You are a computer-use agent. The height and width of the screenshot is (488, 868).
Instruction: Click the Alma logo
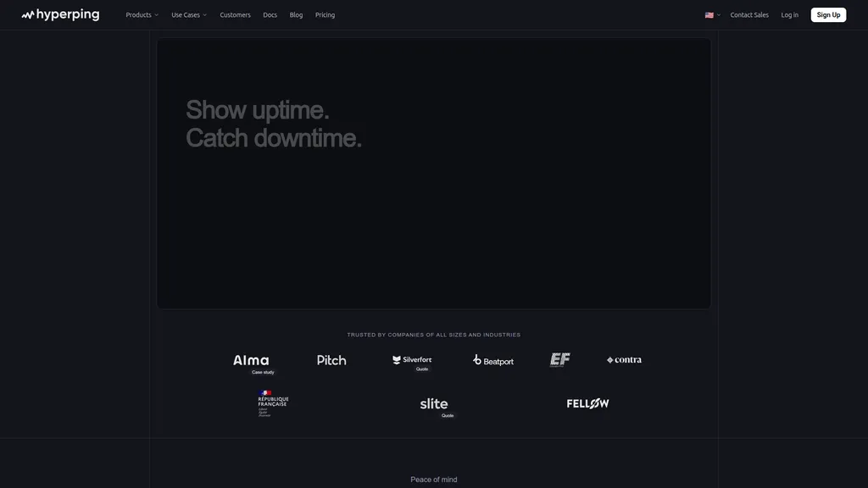[x=251, y=360]
